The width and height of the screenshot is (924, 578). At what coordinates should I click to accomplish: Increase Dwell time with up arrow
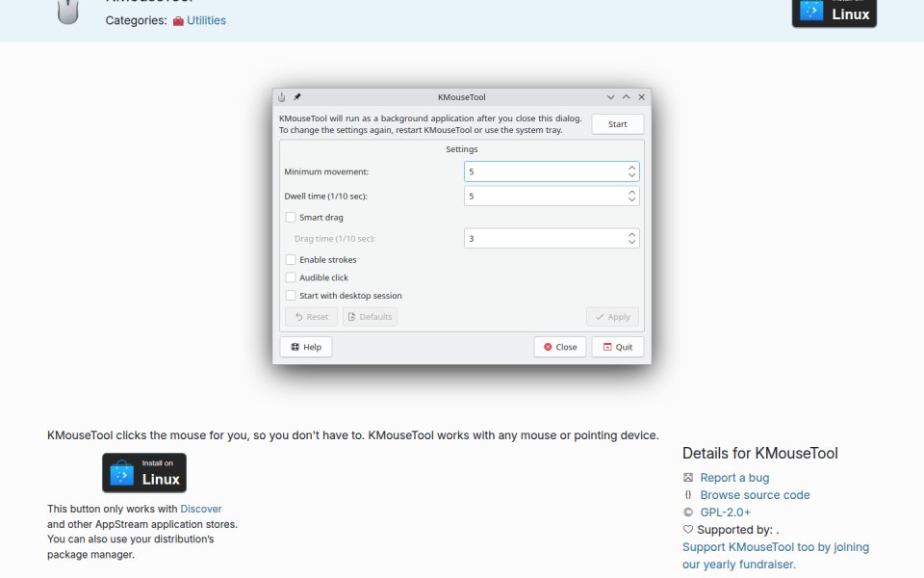tap(631, 192)
